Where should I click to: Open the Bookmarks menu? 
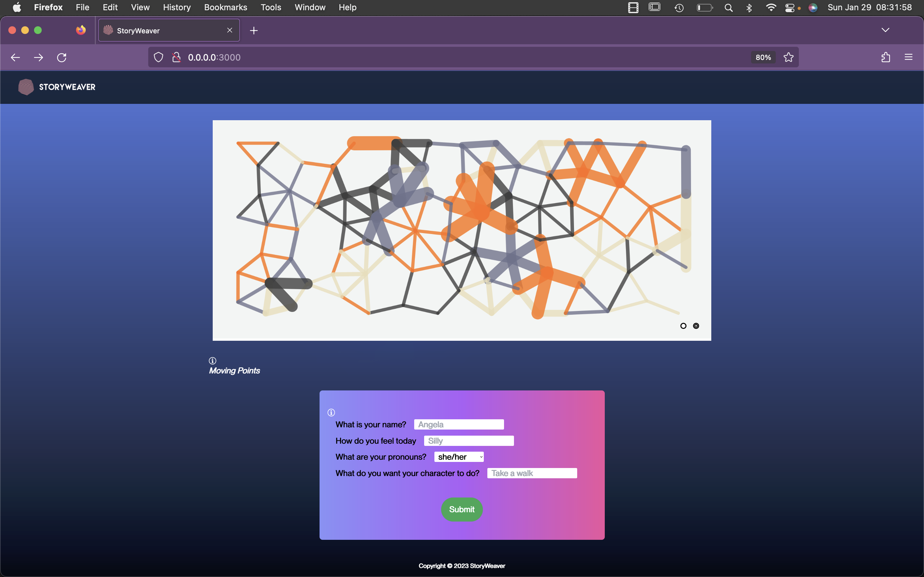click(x=225, y=7)
